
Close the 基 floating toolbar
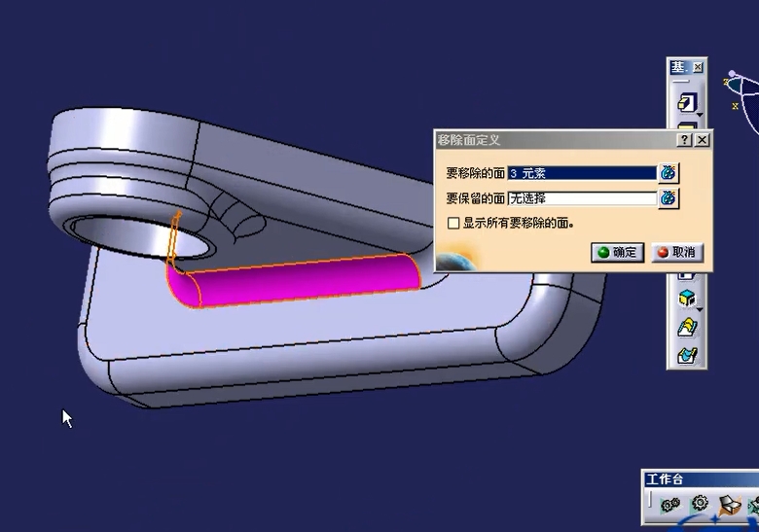click(x=698, y=67)
